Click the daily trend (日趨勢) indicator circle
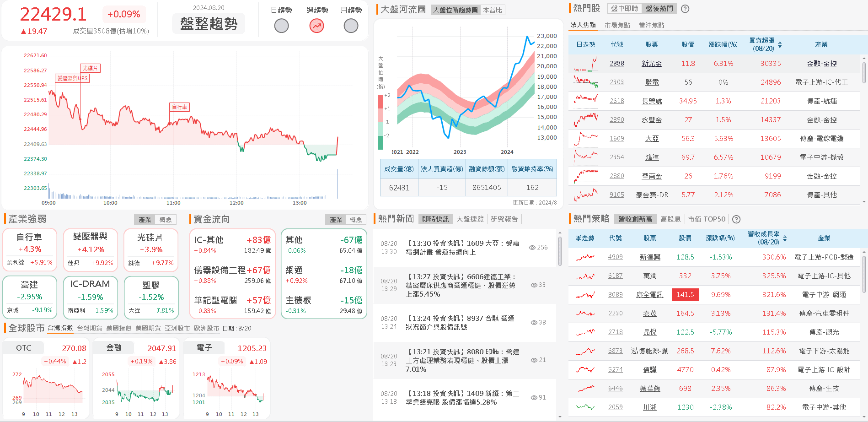 [x=281, y=26]
